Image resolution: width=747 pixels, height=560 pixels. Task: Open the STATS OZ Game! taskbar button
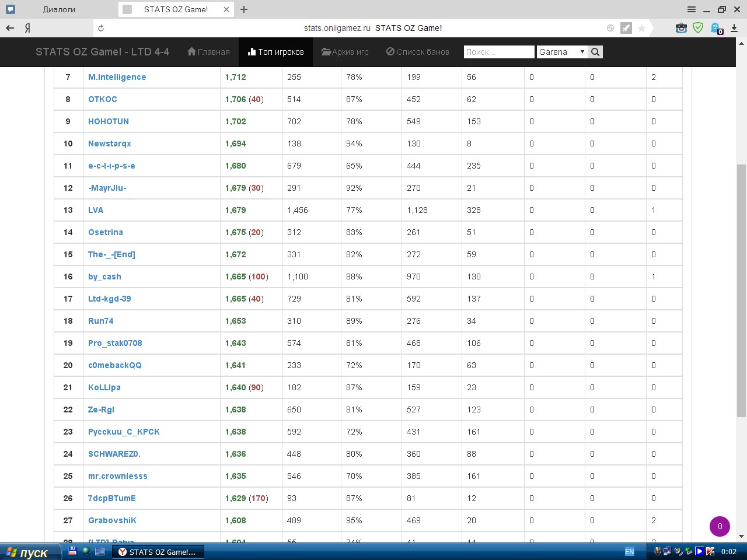[x=158, y=552]
